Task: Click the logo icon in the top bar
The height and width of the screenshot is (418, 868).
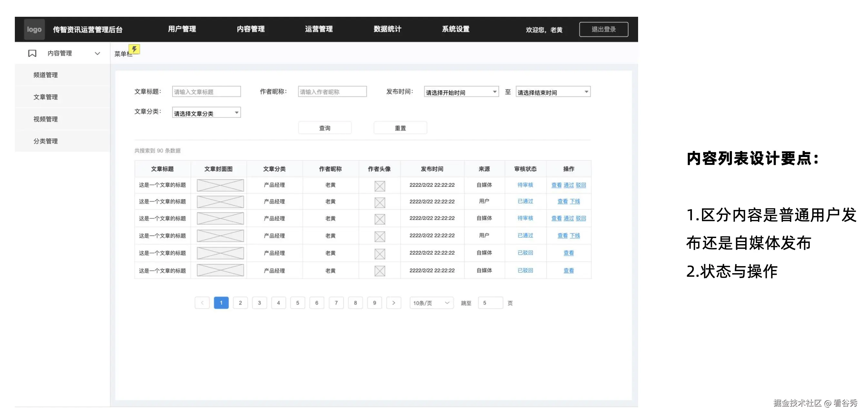Action: pos(34,29)
